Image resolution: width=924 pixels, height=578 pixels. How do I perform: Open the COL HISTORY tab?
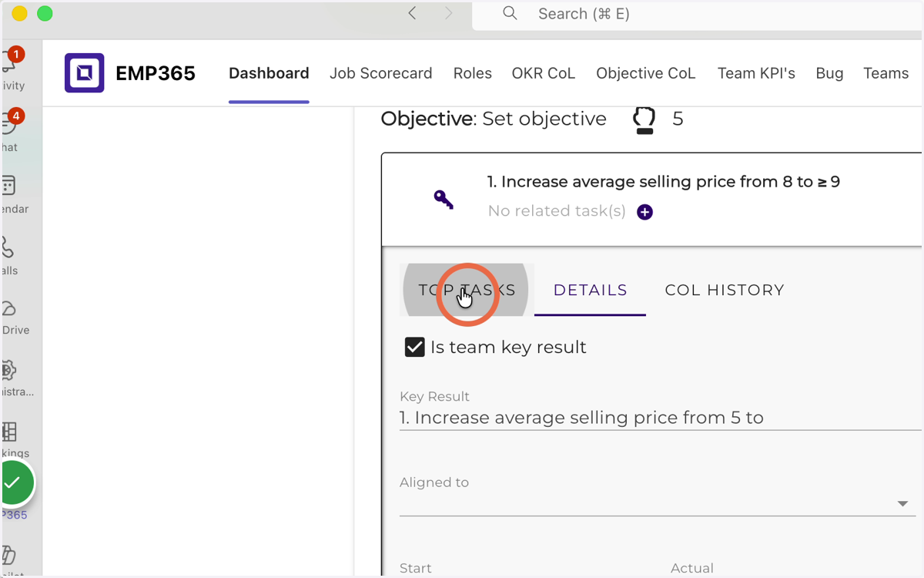coord(725,290)
